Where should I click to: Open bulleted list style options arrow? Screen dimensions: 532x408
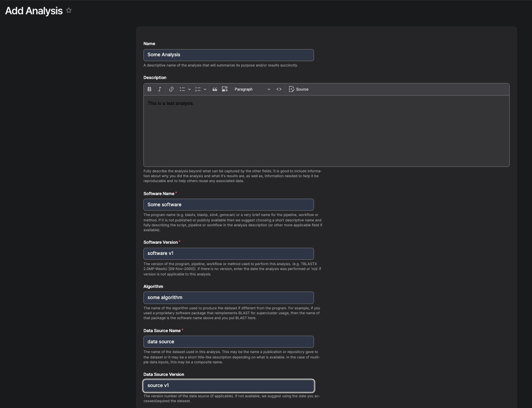tap(189, 89)
